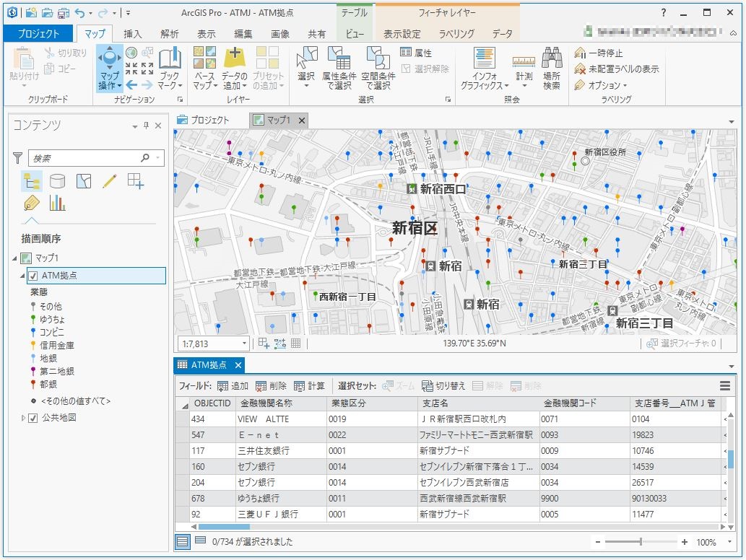Click the table zoom plus button
Image resolution: width=746 pixels, height=560 pixels.
pyautogui.click(x=684, y=542)
